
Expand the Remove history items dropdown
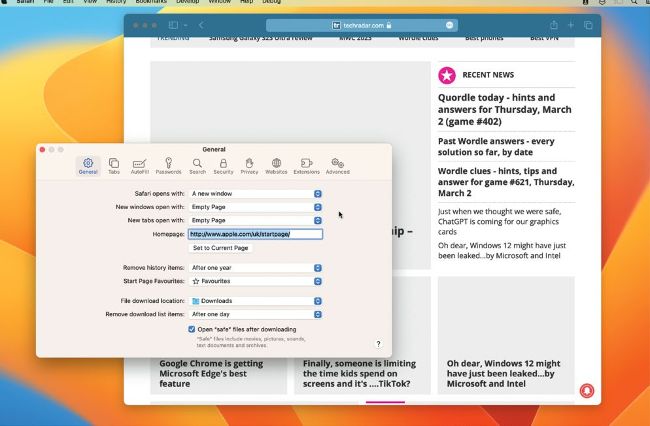[255, 268]
